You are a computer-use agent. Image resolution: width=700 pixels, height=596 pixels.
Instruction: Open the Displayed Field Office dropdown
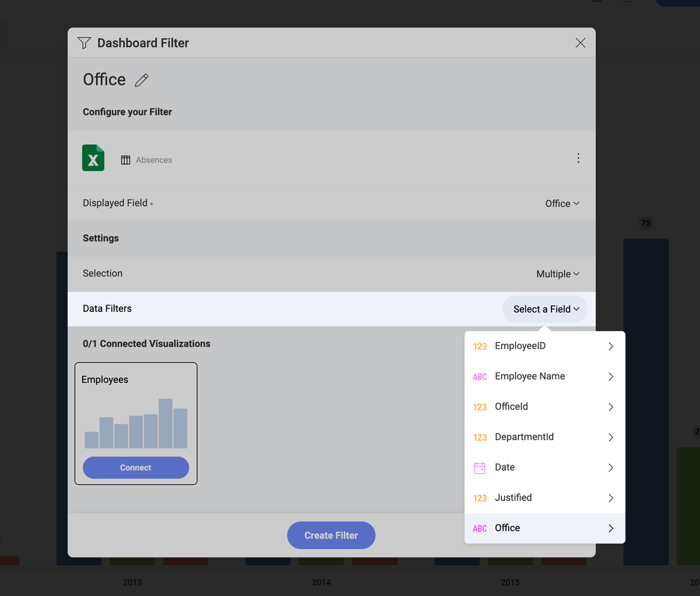point(562,203)
